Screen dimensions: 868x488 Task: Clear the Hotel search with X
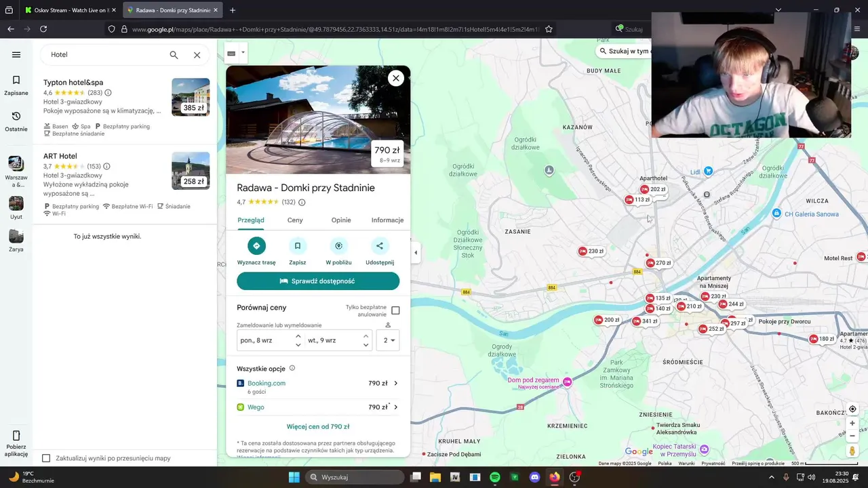[x=197, y=55]
